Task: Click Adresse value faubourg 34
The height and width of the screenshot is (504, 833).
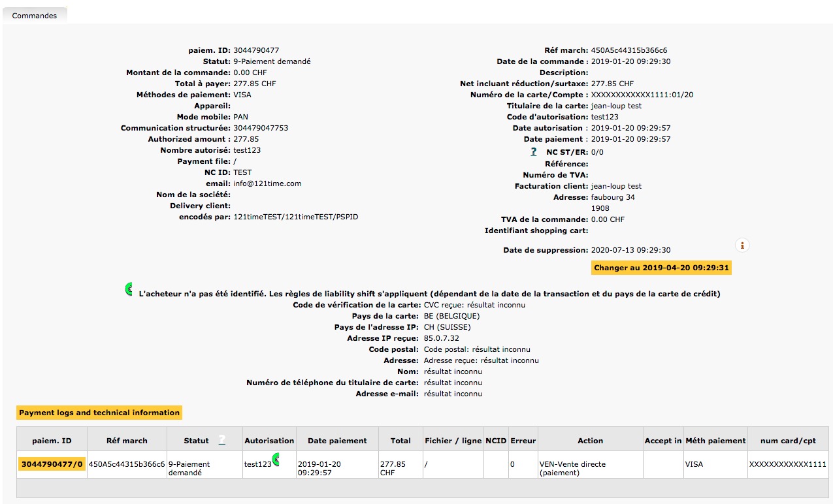Action: click(x=613, y=197)
